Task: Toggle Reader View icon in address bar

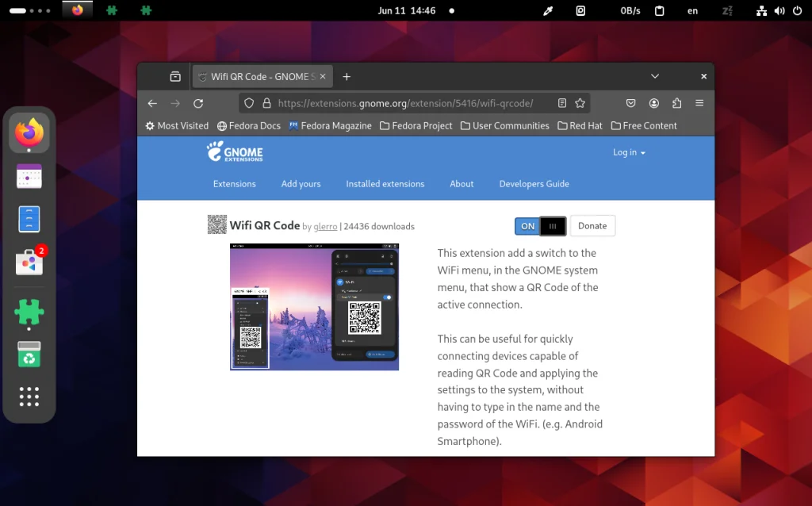Action: (562, 103)
